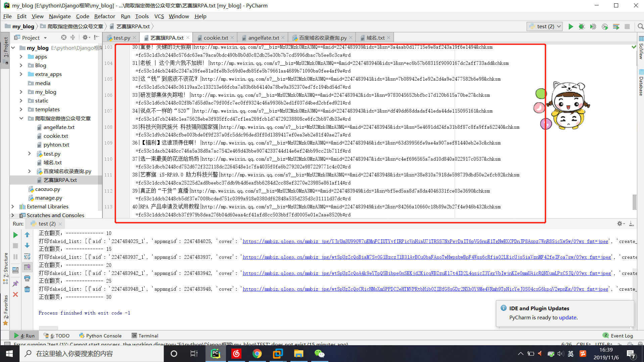Switch to the cookie.txt editor tab
Viewport: 644px width, 362px height.
[216, 38]
